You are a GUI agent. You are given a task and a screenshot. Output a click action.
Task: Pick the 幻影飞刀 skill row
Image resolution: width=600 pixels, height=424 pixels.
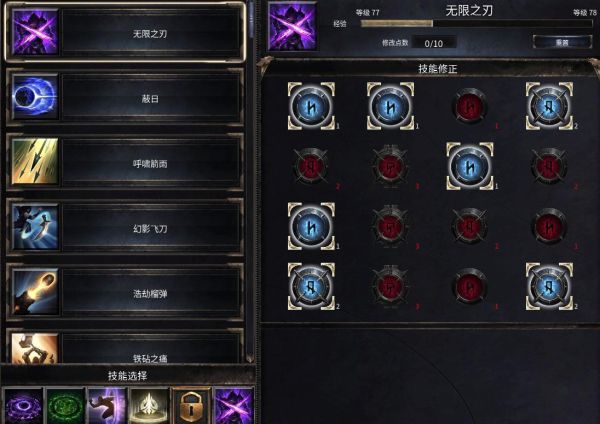tap(125, 227)
